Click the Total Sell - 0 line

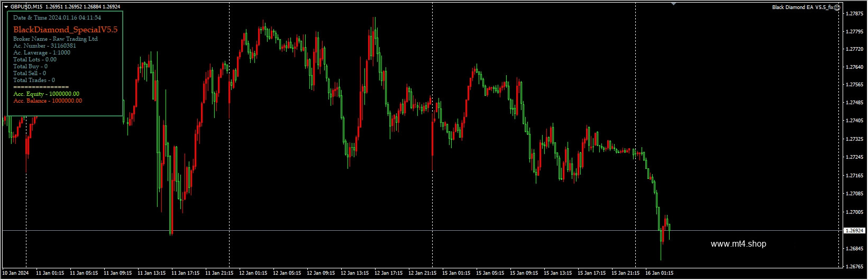click(x=30, y=74)
